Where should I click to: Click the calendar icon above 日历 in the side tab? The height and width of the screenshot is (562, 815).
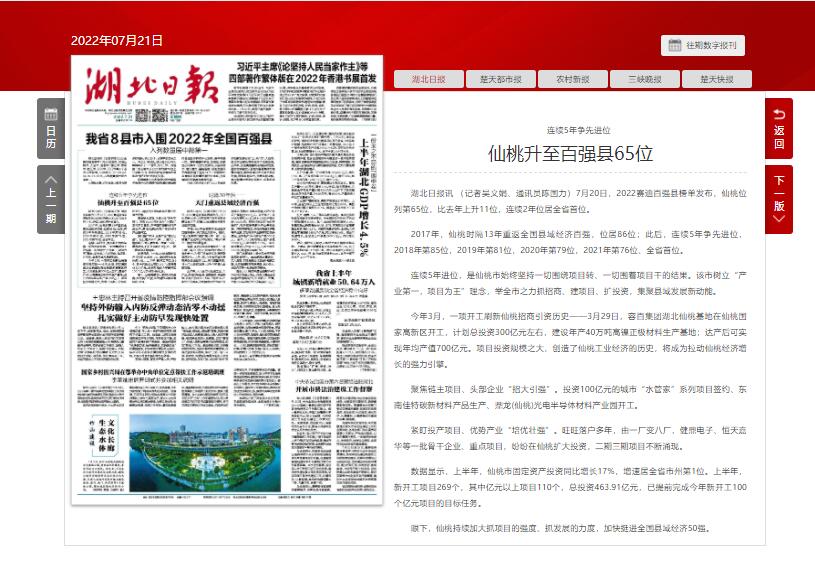(51, 114)
